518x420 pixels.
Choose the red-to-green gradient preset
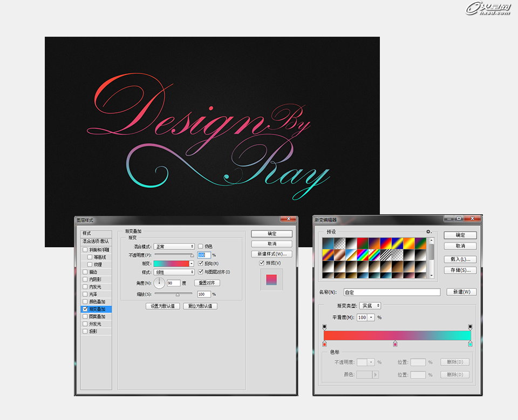point(363,243)
